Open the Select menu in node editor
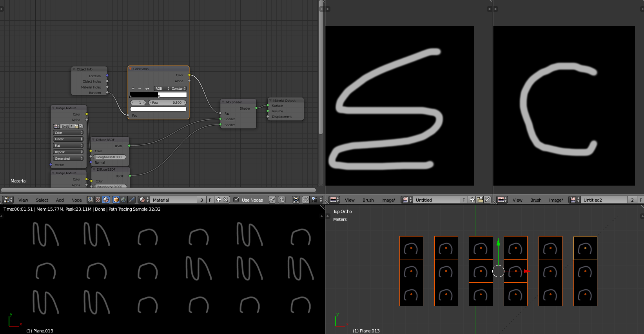Viewport: 644px width, 334px height. (x=42, y=200)
